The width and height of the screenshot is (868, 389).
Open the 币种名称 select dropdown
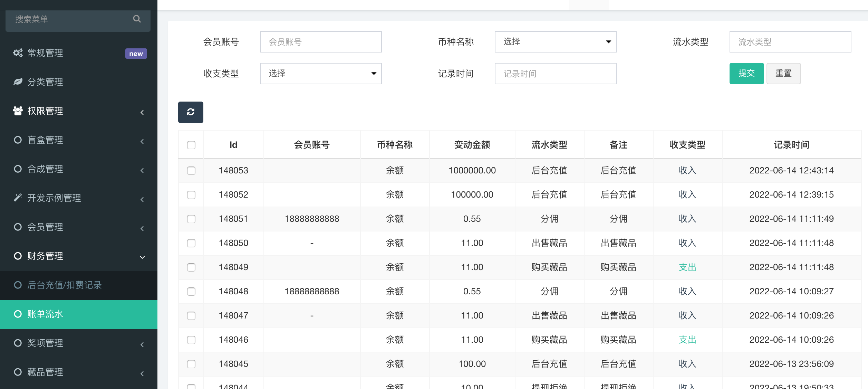555,42
